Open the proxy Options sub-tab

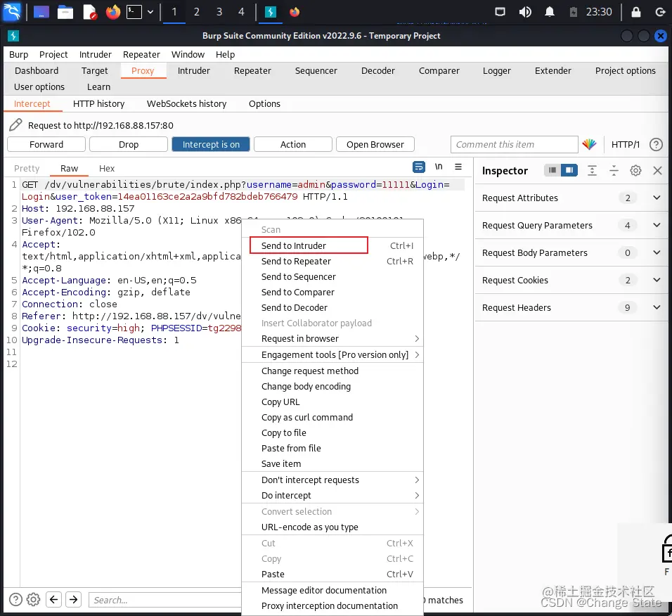pos(264,104)
